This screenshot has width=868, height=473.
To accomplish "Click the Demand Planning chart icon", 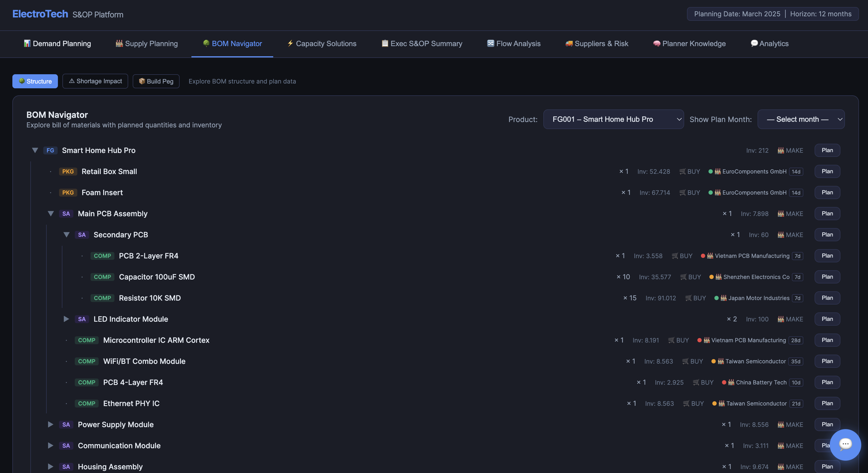I will 27,44.
